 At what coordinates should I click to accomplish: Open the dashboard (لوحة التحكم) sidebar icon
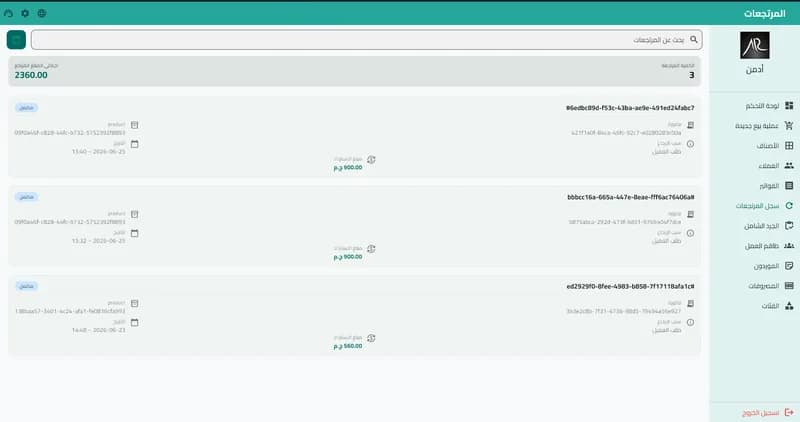[789, 106]
